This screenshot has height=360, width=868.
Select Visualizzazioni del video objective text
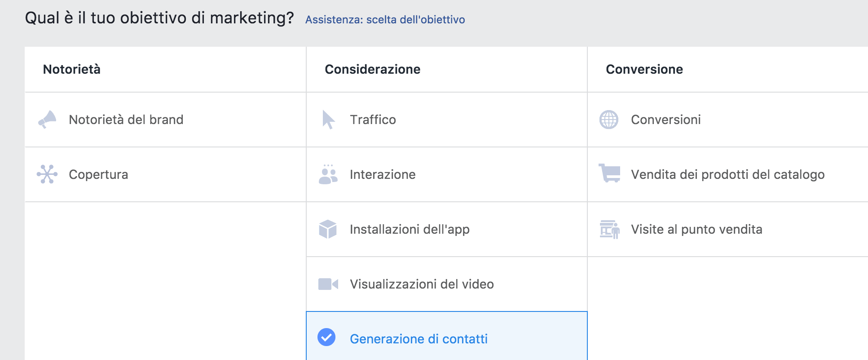[x=422, y=284]
